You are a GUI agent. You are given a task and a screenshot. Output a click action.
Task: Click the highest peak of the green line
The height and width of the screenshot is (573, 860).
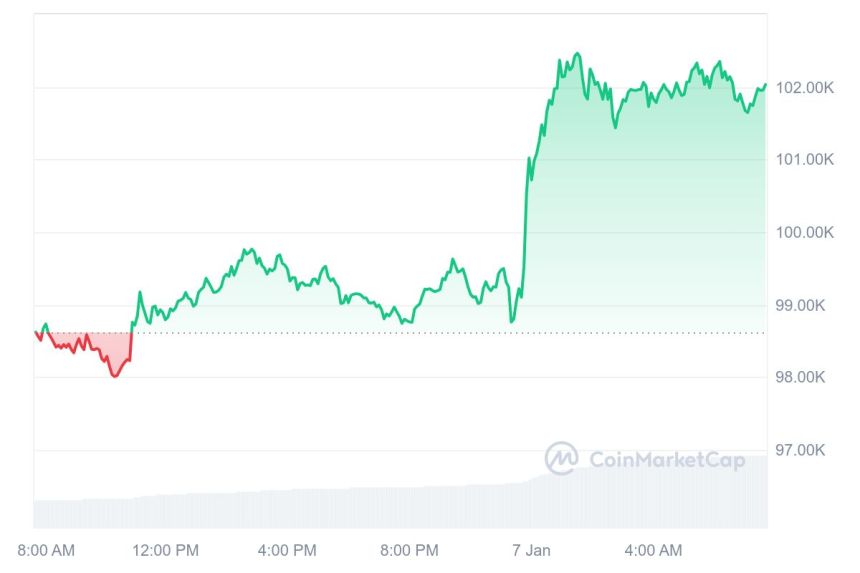point(577,53)
